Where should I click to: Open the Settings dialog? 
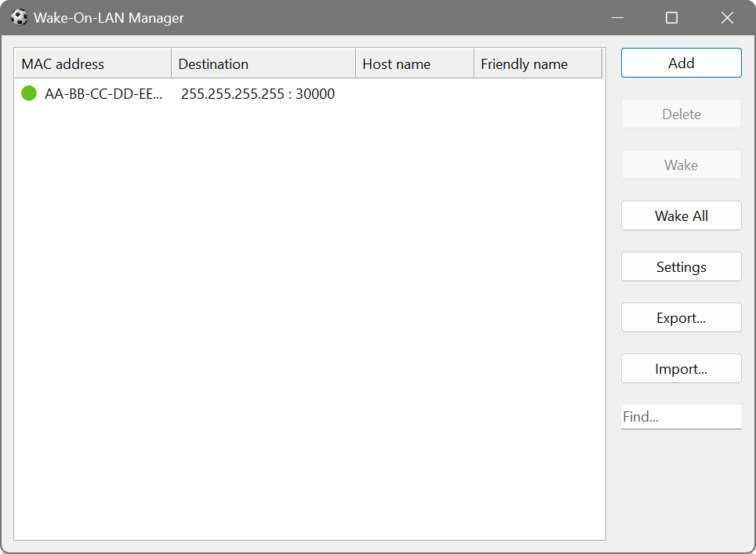point(681,266)
